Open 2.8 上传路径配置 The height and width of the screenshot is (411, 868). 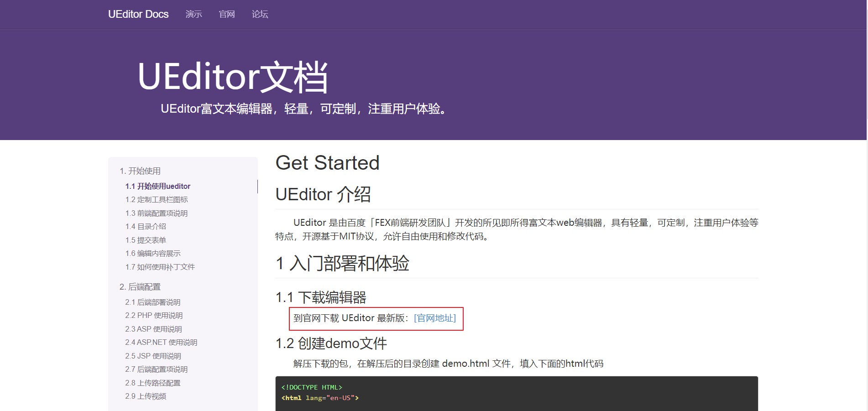tap(153, 383)
